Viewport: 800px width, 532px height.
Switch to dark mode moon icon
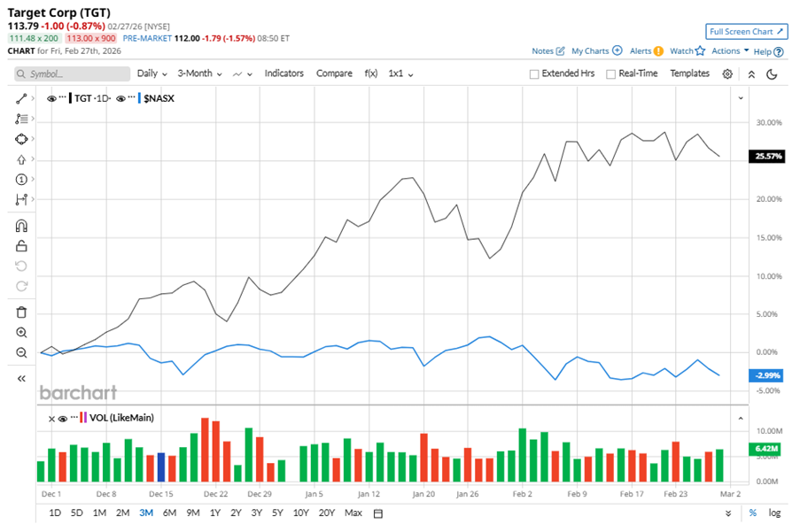pos(772,74)
